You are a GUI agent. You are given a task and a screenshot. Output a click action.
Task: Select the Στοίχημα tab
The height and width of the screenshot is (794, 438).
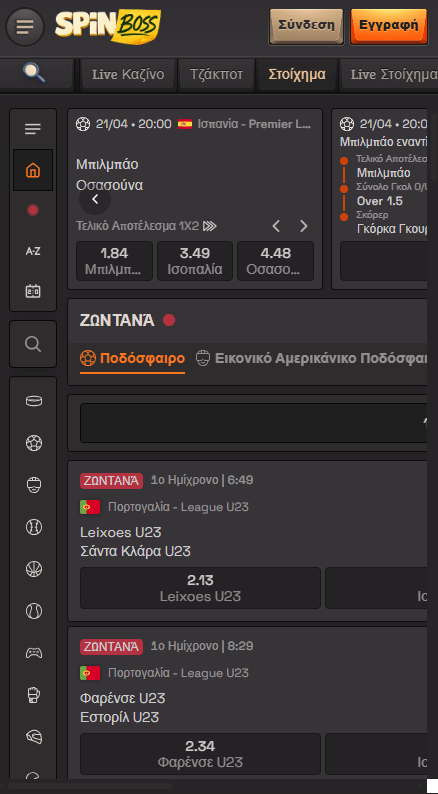pos(297,74)
